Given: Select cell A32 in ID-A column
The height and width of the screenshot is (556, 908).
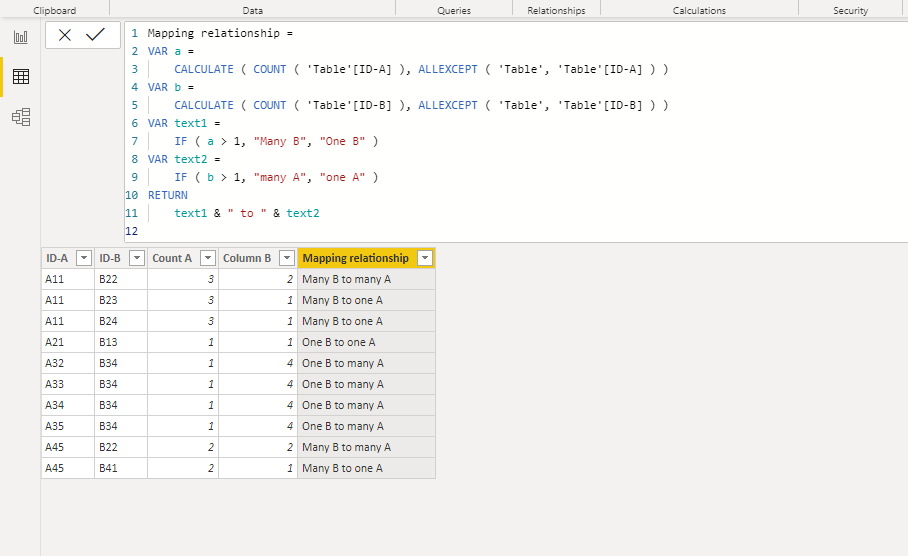Looking at the screenshot, I should click(68, 363).
